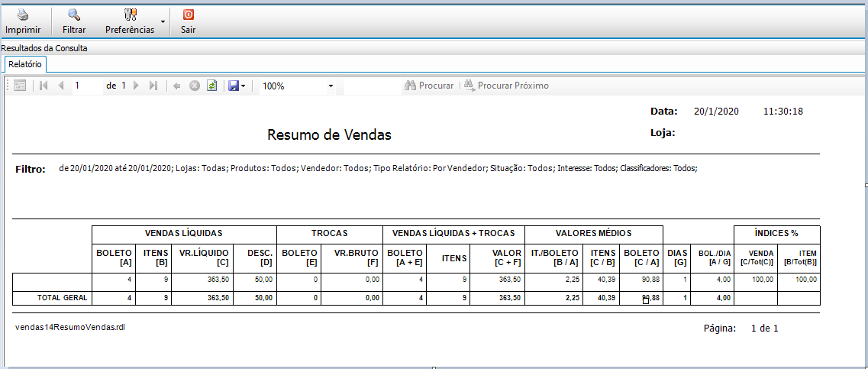The image size is (868, 369).
Task: Click the Filtro: label
Action: 31,170
